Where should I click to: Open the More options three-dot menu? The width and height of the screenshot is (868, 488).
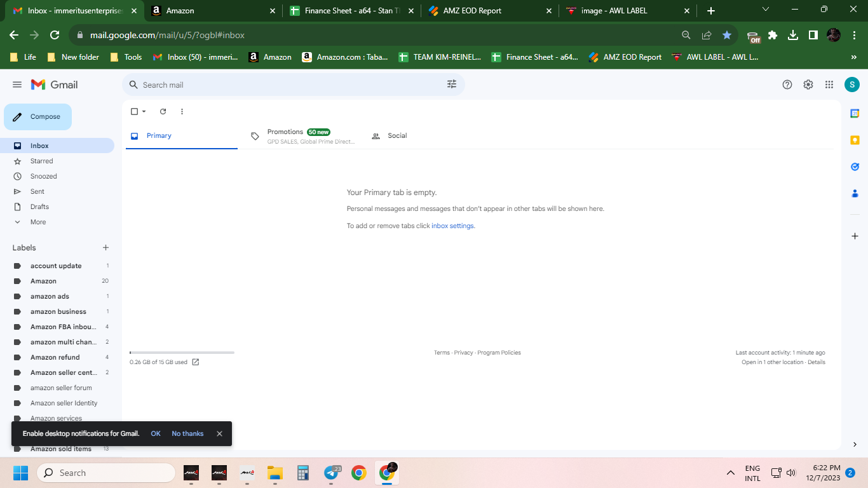[x=182, y=111]
